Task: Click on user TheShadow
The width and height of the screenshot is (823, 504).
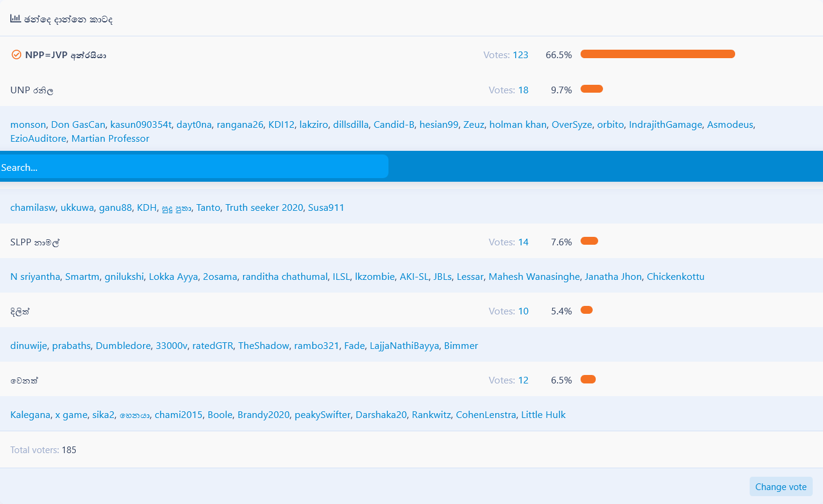Action: (x=264, y=346)
